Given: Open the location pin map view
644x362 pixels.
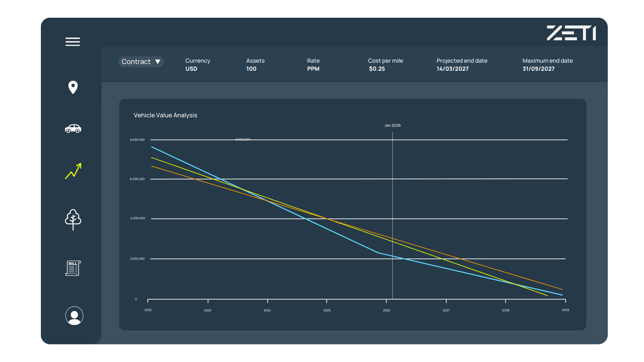Looking at the screenshot, I should (73, 87).
